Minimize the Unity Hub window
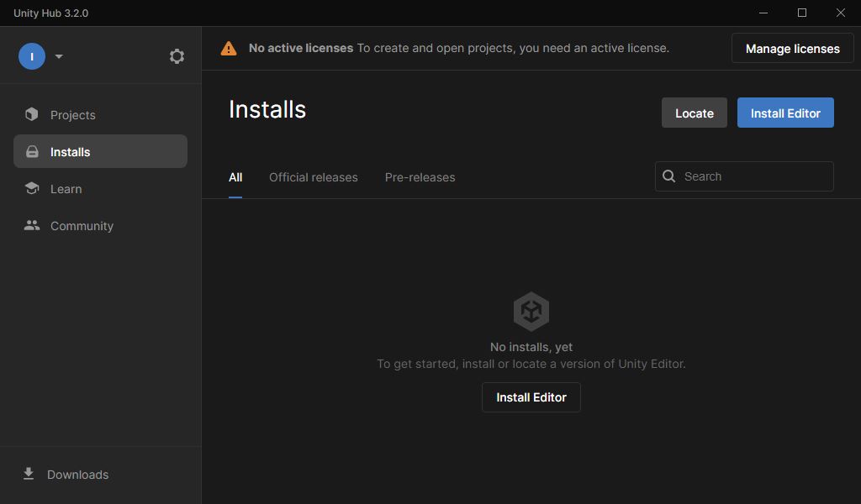Screen dimensions: 861x504 click(763, 13)
